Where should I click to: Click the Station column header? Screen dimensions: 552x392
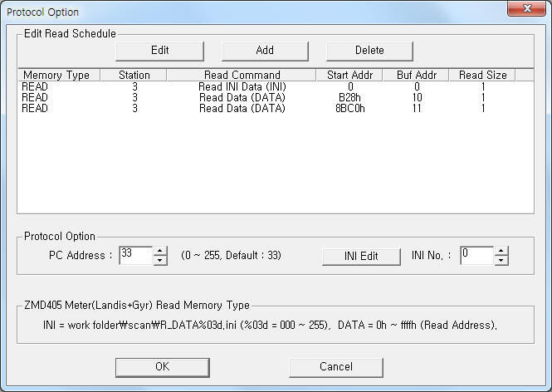134,76
